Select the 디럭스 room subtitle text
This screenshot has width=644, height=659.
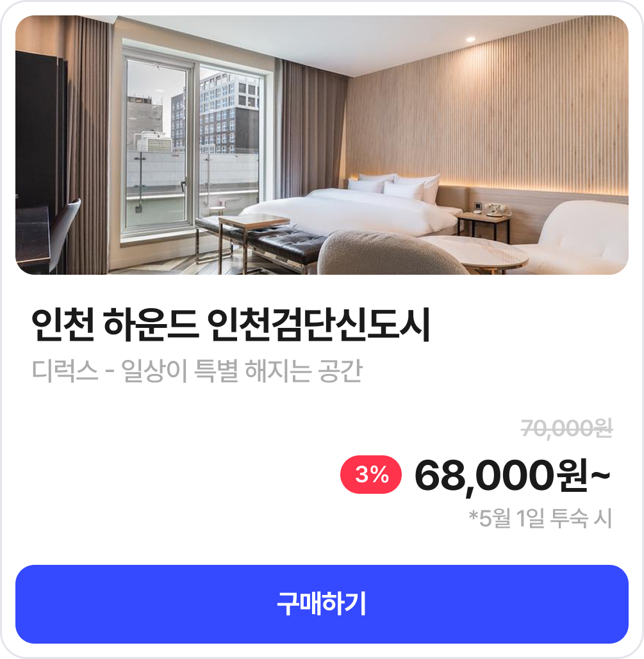[197, 371]
